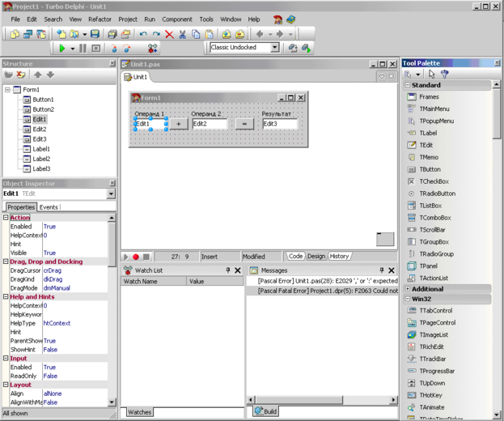Switch to the Code view tab

click(x=296, y=257)
